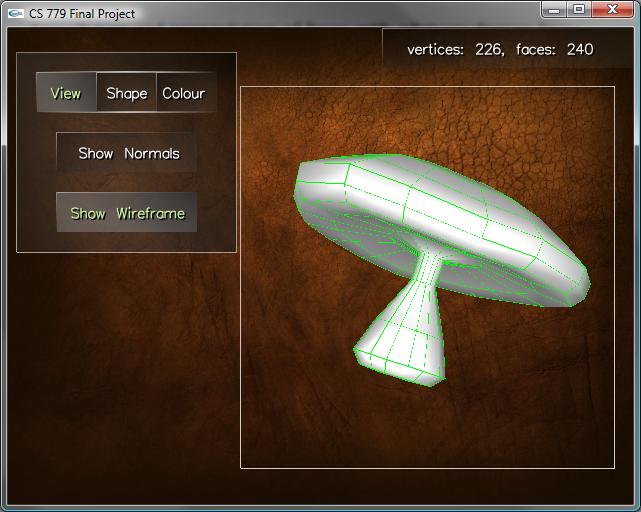Screen dimensions: 641x512
Task: Click the faces count readout
Action: tap(555, 49)
